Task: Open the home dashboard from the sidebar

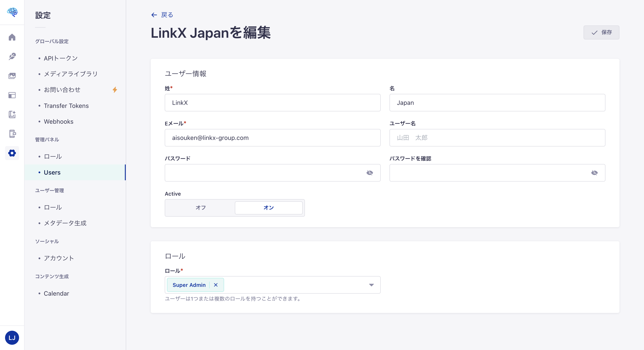Action: [12, 37]
